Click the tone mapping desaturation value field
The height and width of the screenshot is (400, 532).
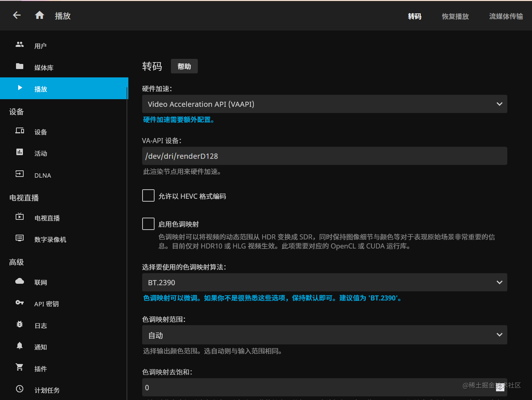(324, 388)
